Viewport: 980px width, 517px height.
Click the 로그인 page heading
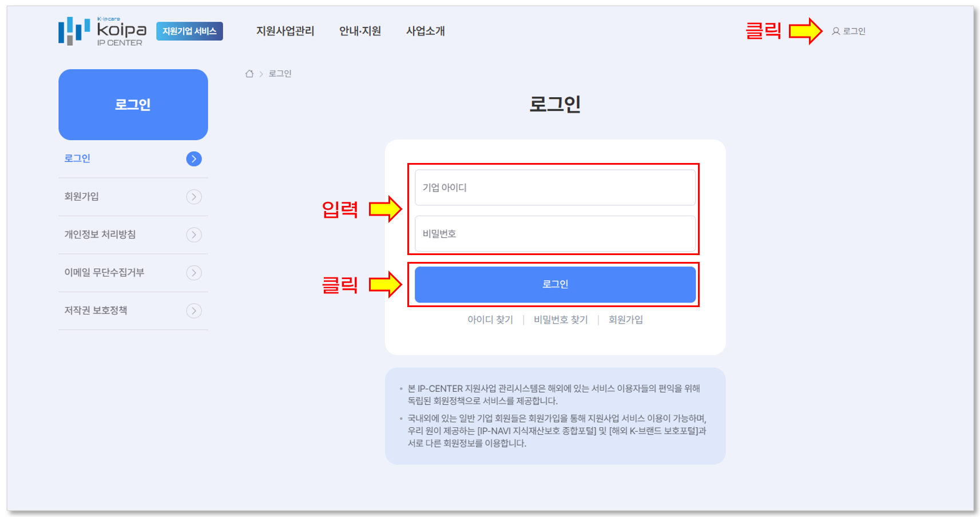pyautogui.click(x=555, y=104)
